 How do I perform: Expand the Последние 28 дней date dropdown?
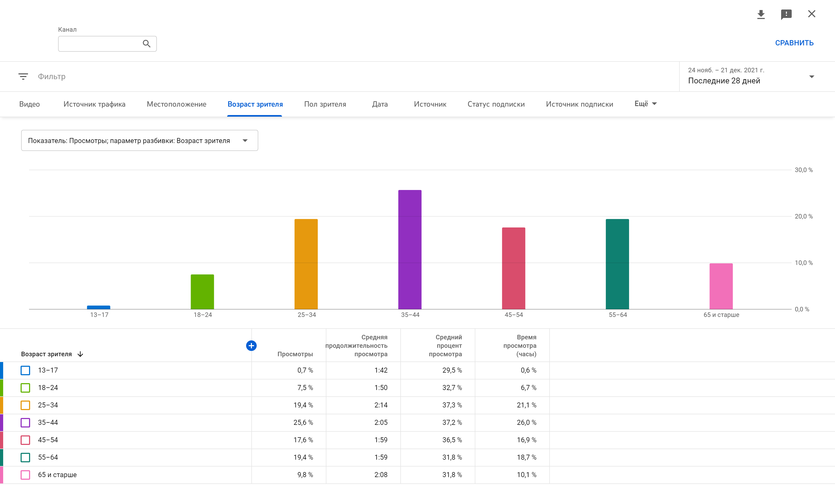coord(811,77)
